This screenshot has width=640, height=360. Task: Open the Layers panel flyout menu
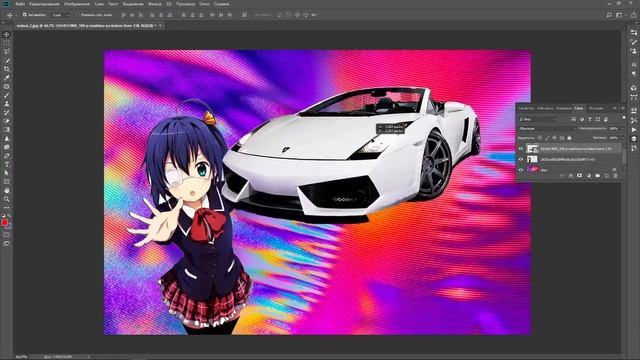click(x=623, y=108)
